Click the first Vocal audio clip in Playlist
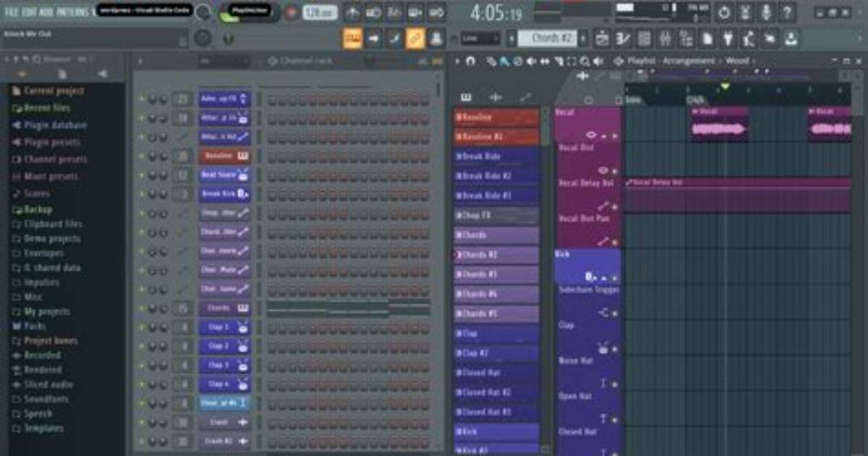Image resolution: width=868 pixels, height=456 pixels. (718, 125)
